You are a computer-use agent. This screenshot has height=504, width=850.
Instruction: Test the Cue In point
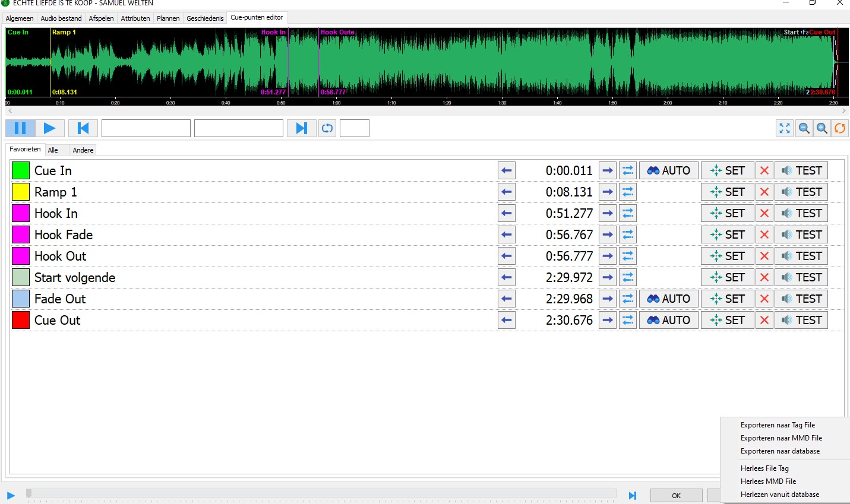coord(801,171)
